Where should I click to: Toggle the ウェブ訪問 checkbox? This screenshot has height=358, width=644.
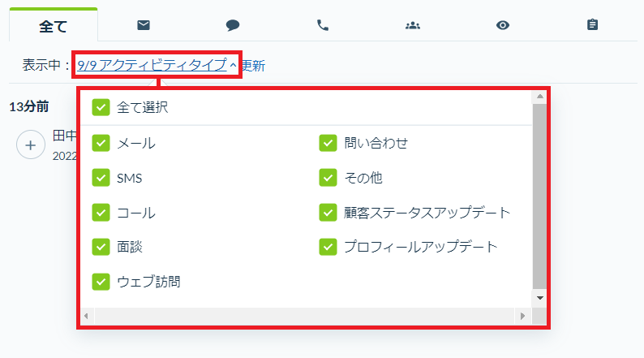click(x=101, y=282)
